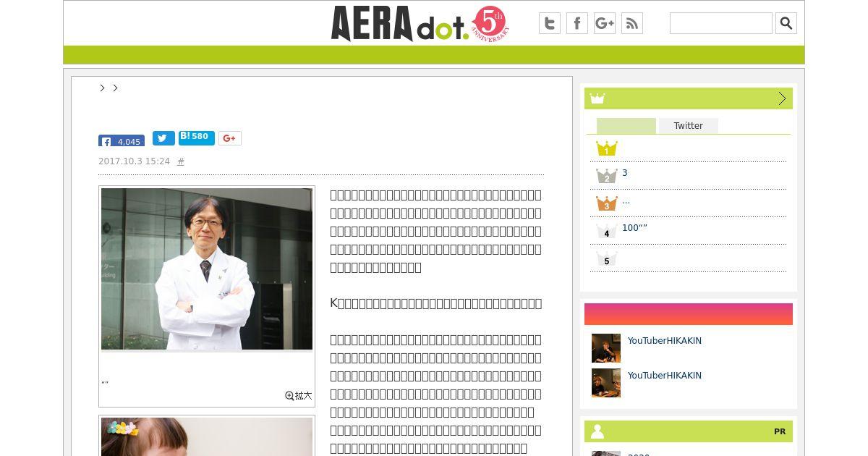
Task: Open second YouTuberHIKAKIN article link
Action: click(x=665, y=376)
